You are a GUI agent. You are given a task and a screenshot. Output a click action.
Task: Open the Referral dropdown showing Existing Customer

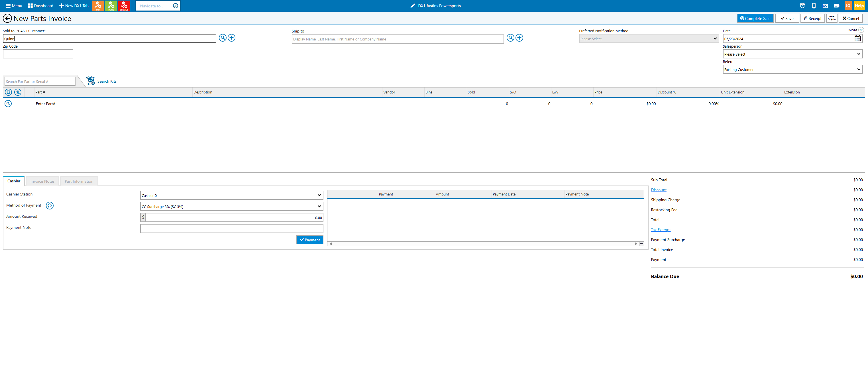(x=792, y=70)
